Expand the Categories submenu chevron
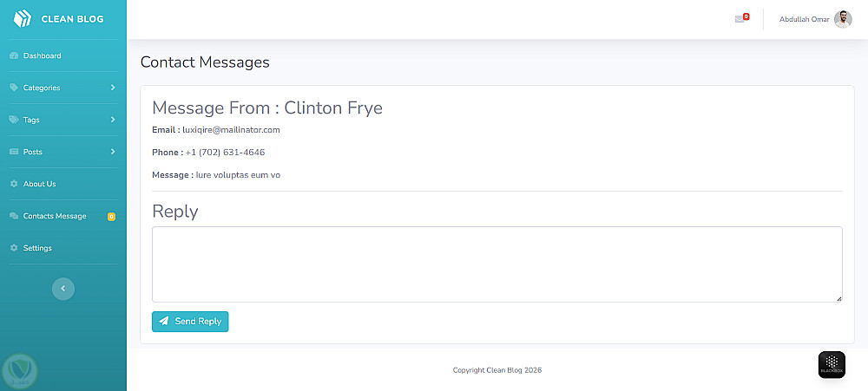Image resolution: width=868 pixels, height=391 pixels. pyautogui.click(x=113, y=88)
